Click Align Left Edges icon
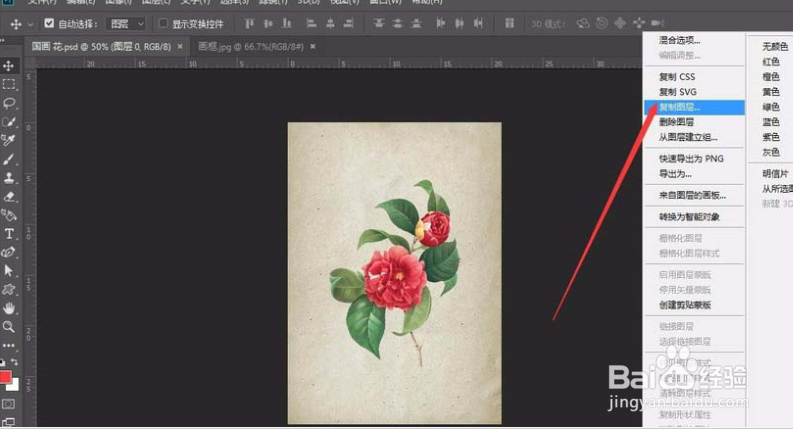 pyautogui.click(x=312, y=23)
